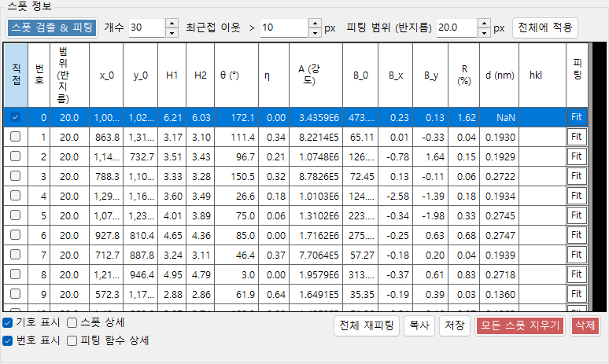Image resolution: width=609 pixels, height=364 pixels.
Task: Sort by the η column header
Action: (274, 75)
